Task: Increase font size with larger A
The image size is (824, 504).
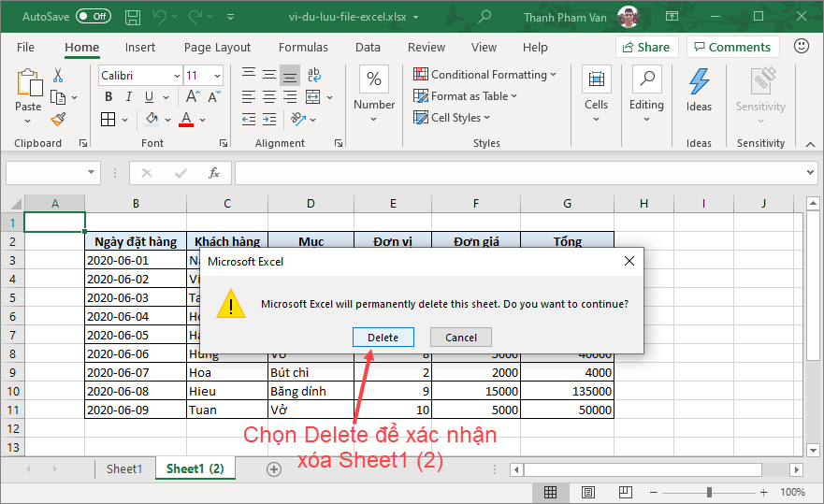Action: tap(193, 96)
